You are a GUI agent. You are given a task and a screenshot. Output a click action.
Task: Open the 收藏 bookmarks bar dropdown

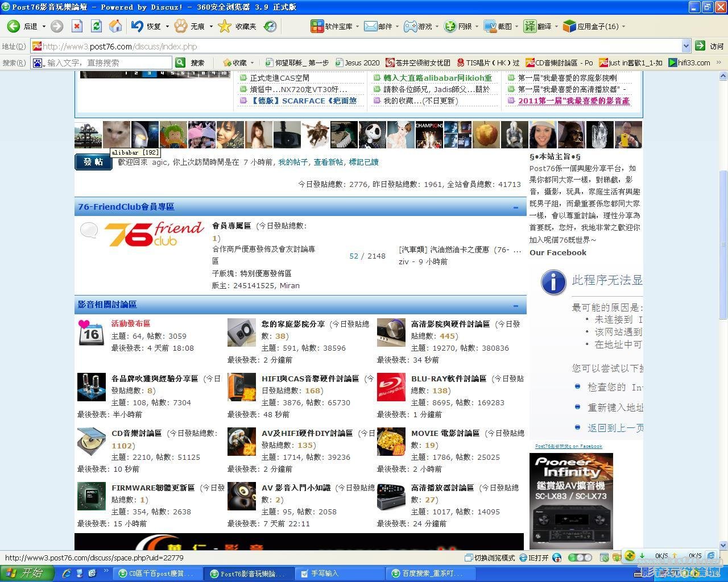252,63
